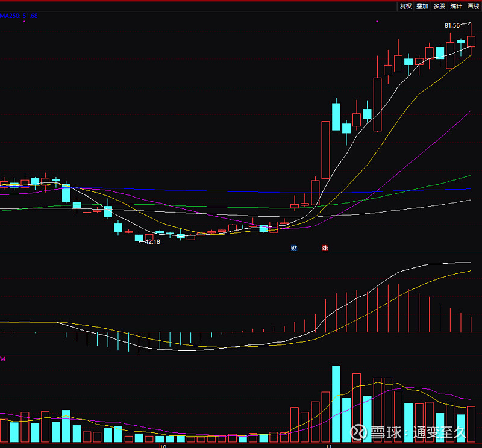The image size is (482, 448).
Task: Select the month 10 label on time axis
Action: pos(163,446)
